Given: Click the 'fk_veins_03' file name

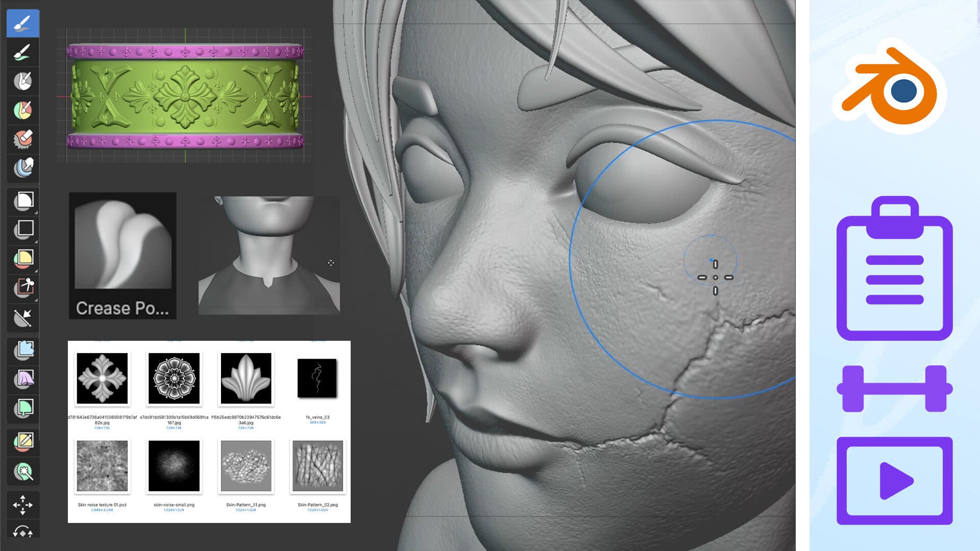Looking at the screenshot, I should tap(317, 417).
